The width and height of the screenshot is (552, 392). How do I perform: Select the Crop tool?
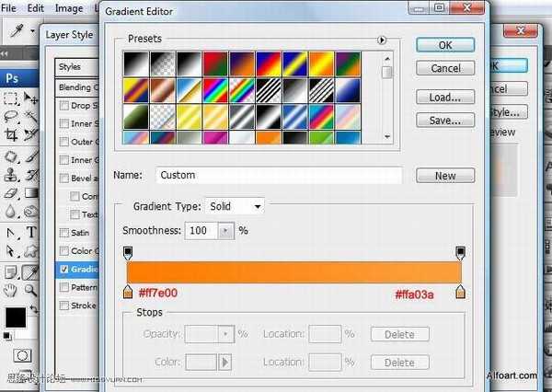pos(10,135)
